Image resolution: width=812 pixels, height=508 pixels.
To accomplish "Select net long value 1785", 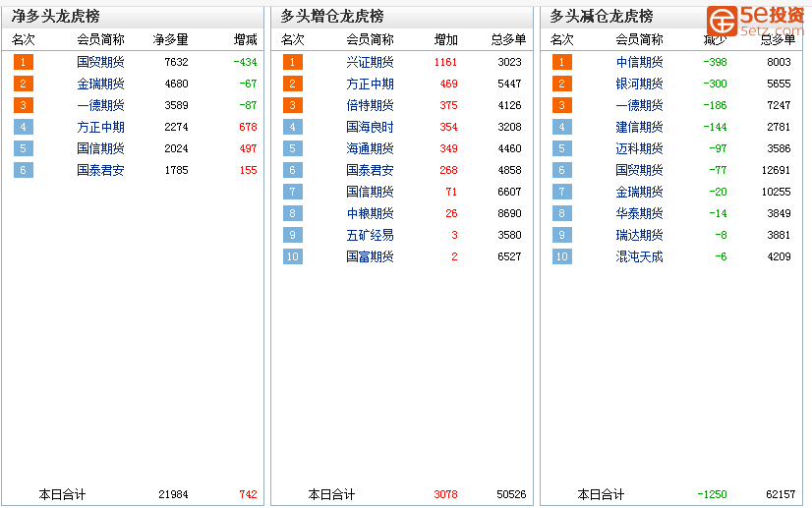I will 176,170.
